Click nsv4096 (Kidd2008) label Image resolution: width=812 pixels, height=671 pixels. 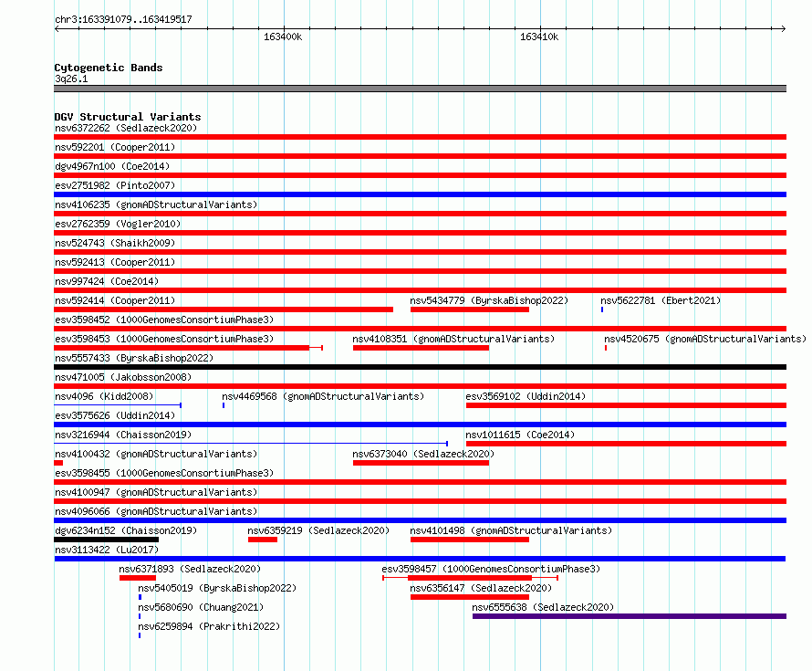pyautogui.click(x=104, y=396)
